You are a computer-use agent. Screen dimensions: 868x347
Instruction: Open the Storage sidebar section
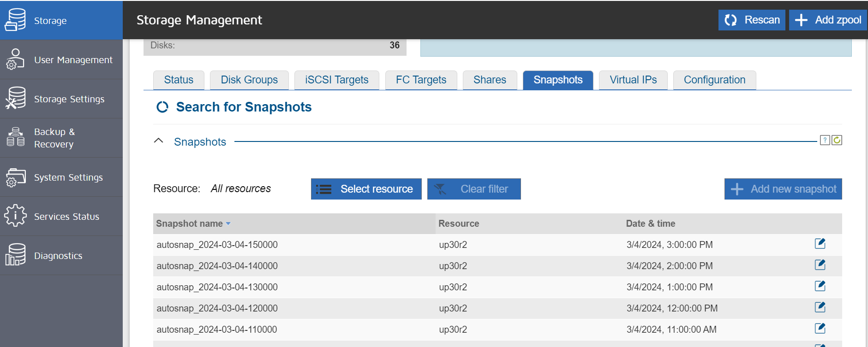(x=61, y=20)
